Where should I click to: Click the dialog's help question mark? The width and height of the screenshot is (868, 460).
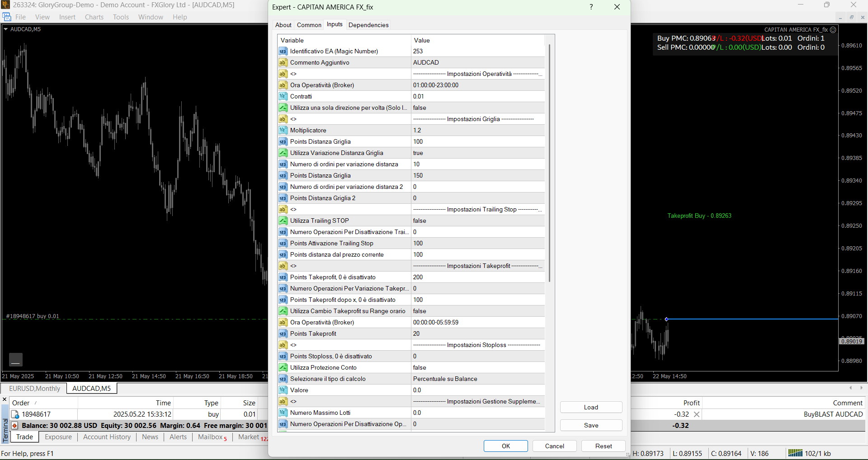point(591,7)
